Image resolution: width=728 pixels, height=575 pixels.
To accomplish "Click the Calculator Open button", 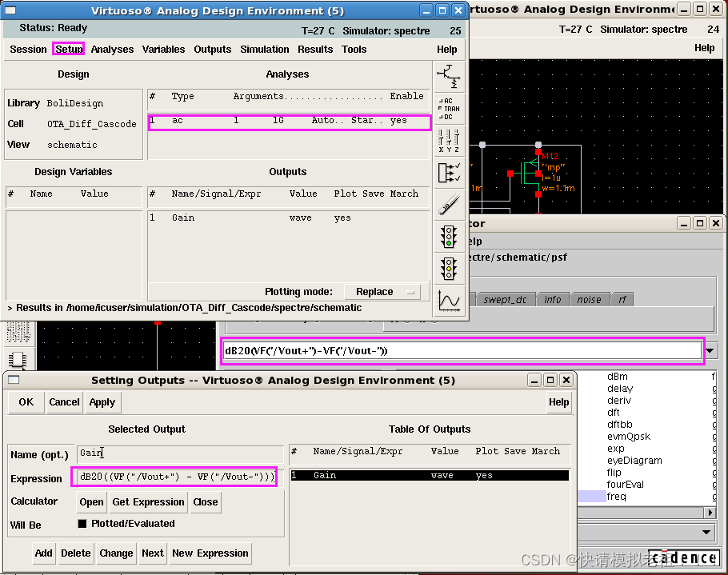I will pyautogui.click(x=91, y=502).
